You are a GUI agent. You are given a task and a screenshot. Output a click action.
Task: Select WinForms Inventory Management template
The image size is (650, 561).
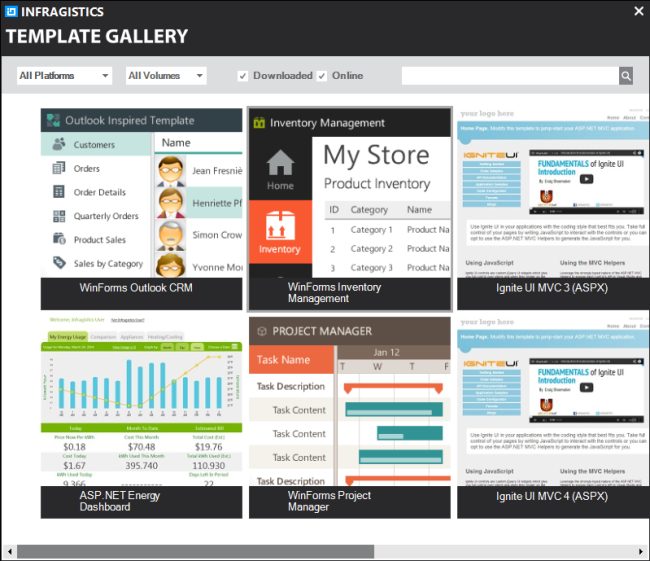[349, 209]
